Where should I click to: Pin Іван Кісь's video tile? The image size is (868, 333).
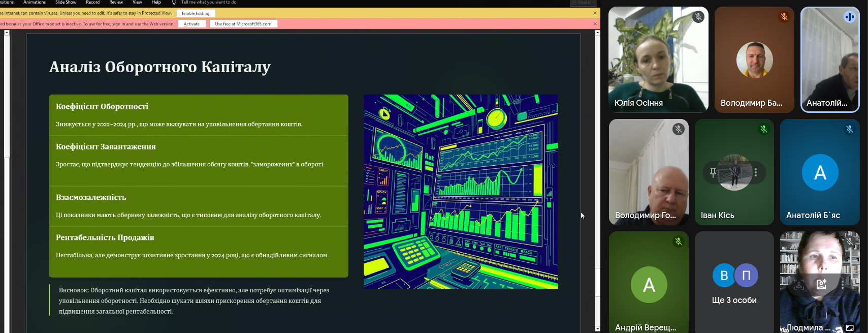713,172
